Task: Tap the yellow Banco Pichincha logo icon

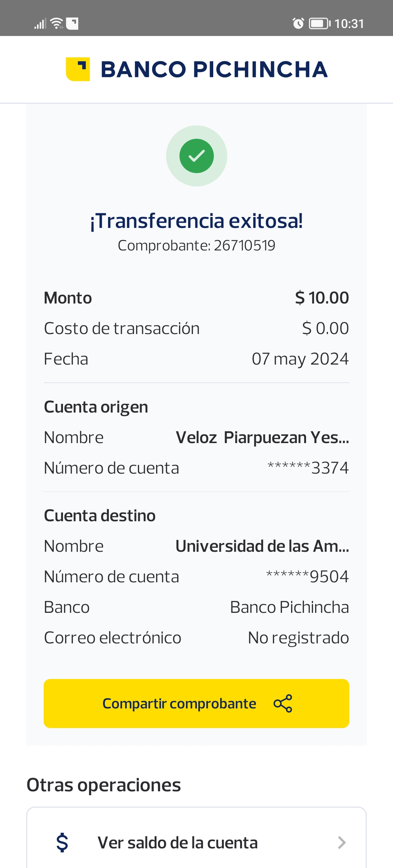Action: pos(78,69)
